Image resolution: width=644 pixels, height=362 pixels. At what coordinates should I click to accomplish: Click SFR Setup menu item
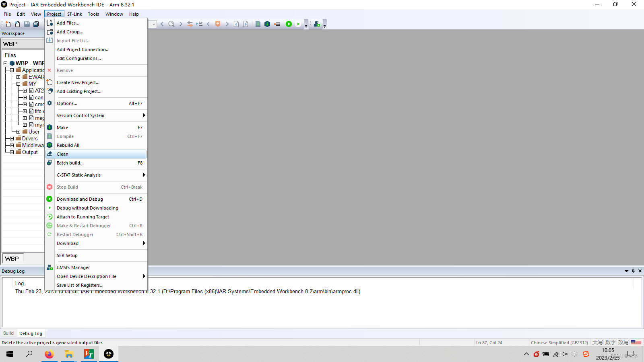(x=96, y=255)
